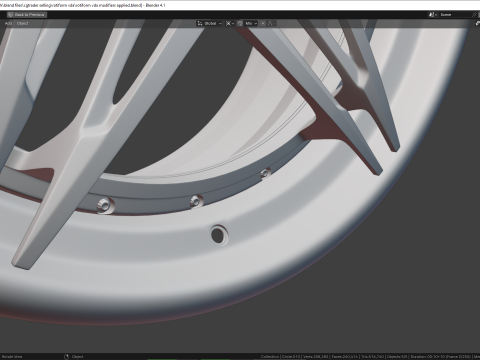The height and width of the screenshot is (360, 480).
Task: Toggle proportional editing icon
Action: point(263,23)
